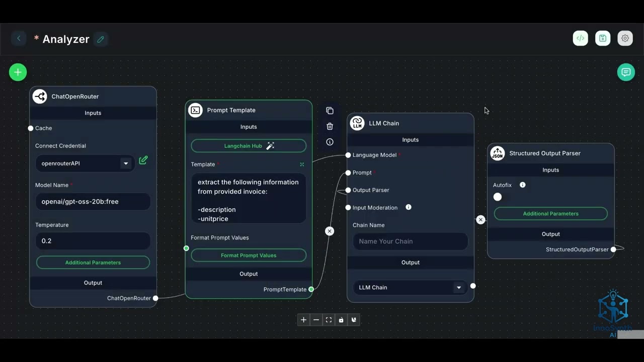Open ChatOpenRouter Additional Parameters

pos(93,262)
